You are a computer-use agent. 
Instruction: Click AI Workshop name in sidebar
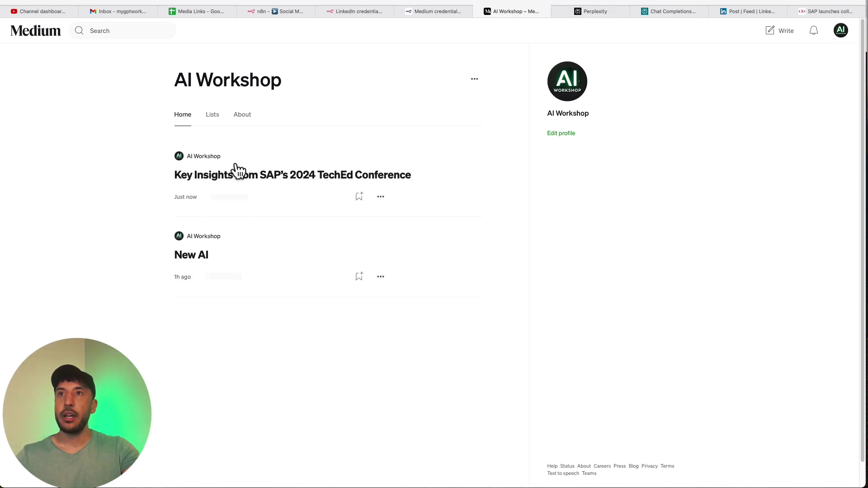pyautogui.click(x=568, y=113)
